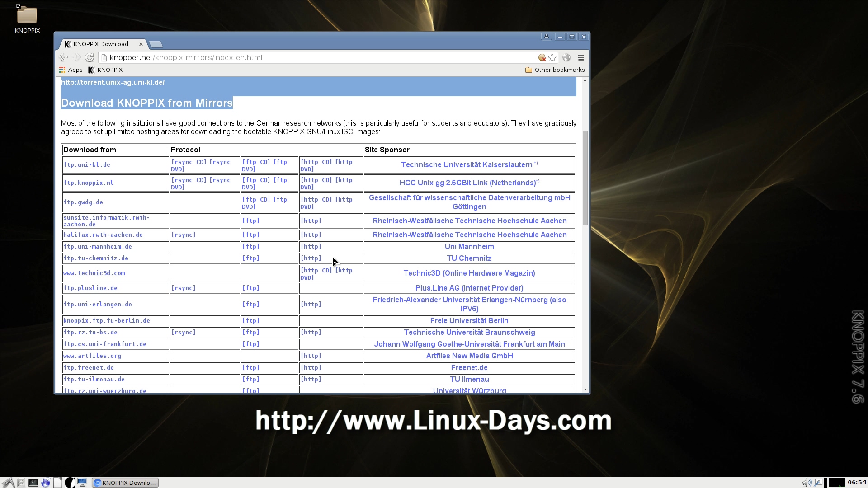Open HCC Unix gg 2.5GBit Link sponsor
The image size is (868, 488).
pyautogui.click(x=467, y=183)
